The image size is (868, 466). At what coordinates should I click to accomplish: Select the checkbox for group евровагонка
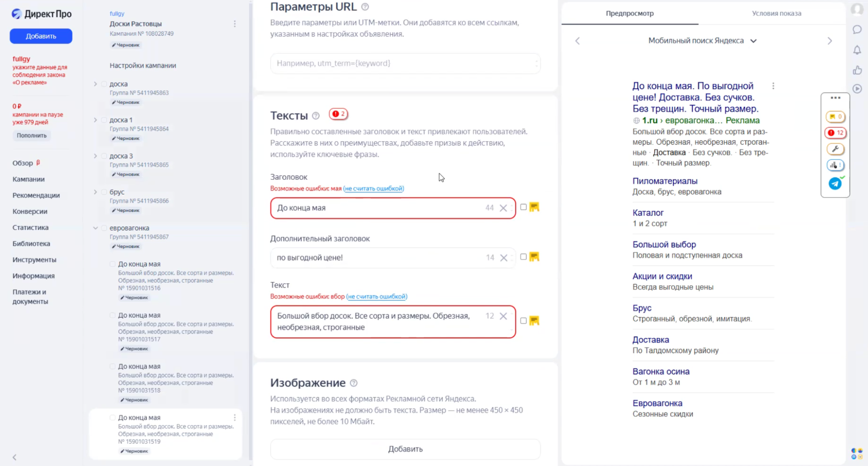(104, 228)
